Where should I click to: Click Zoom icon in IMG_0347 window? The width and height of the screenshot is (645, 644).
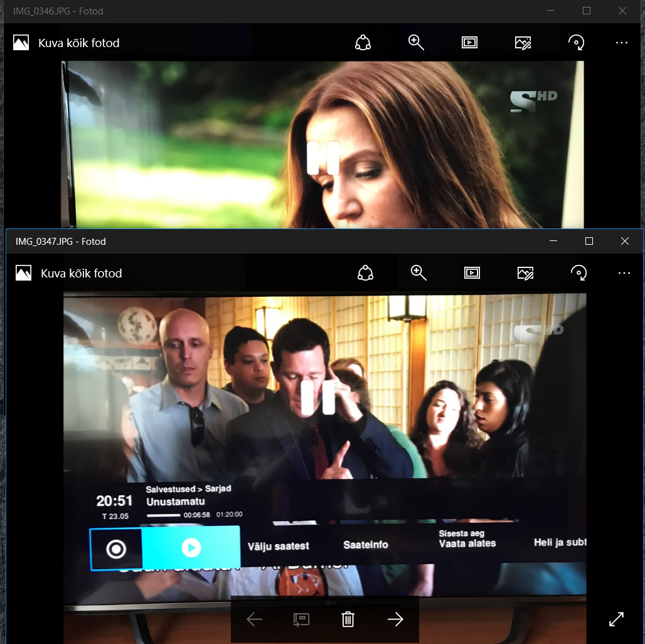(x=418, y=273)
